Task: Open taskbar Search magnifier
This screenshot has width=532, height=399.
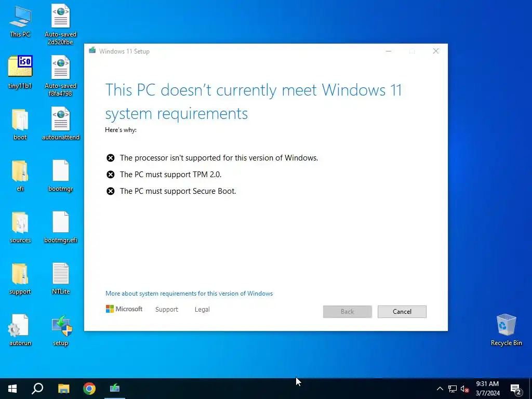Action: coord(37,389)
